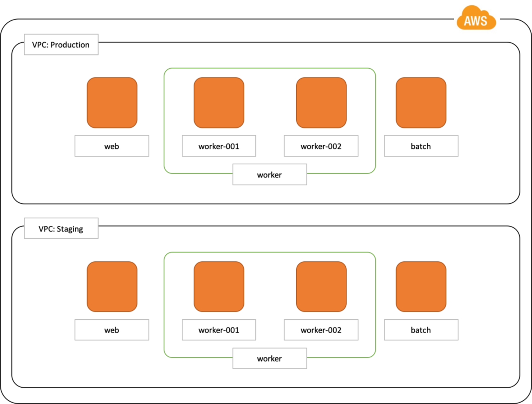Image resolution: width=532 pixels, height=404 pixels.
Task: Click the 'web' label in Staging VPC
Action: point(112,330)
